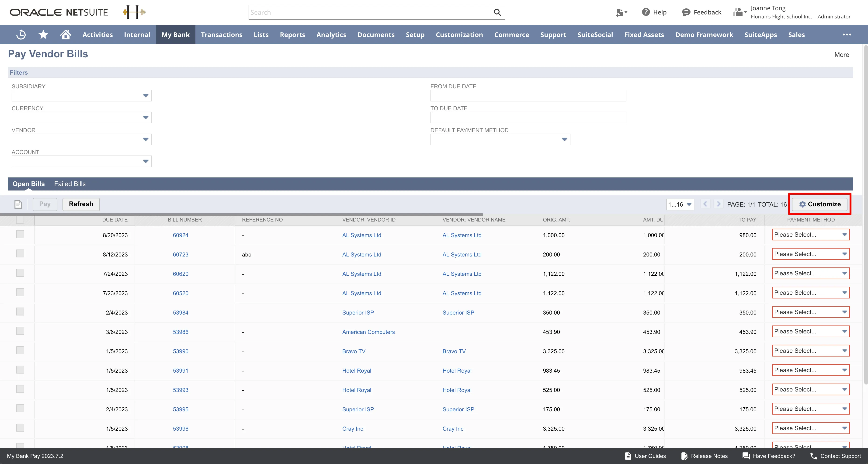
Task: Click the Customize button
Action: [x=819, y=204]
